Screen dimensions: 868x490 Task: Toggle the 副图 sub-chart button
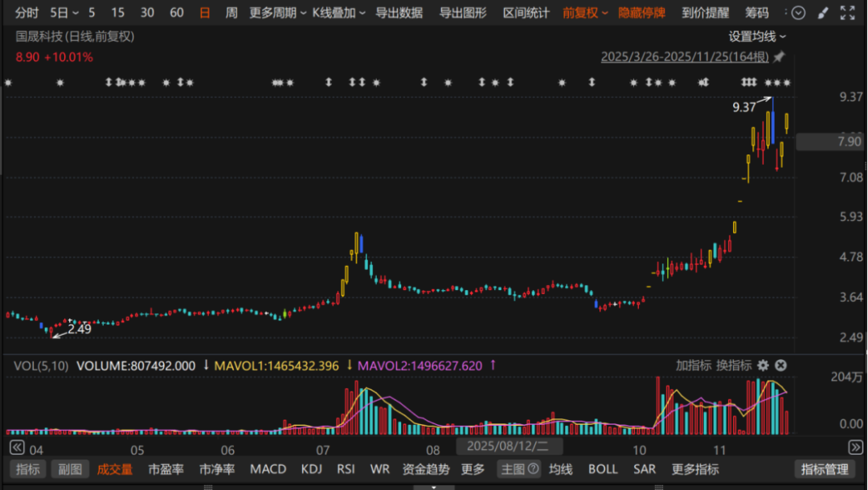71,469
